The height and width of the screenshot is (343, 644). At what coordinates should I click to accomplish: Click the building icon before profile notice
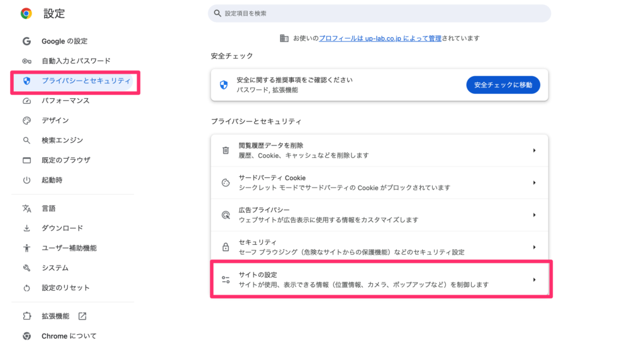tap(284, 38)
